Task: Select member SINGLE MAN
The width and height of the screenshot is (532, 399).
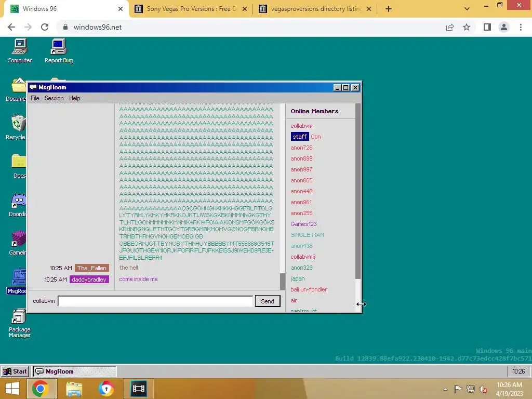Action: (307, 235)
